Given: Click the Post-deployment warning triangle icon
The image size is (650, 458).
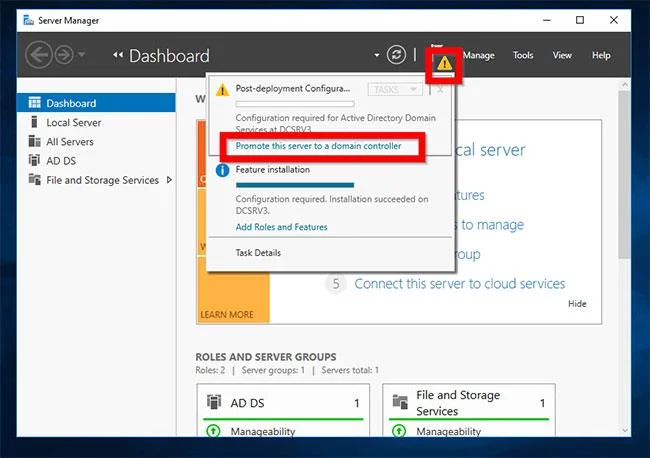Looking at the screenshot, I should point(223,90).
